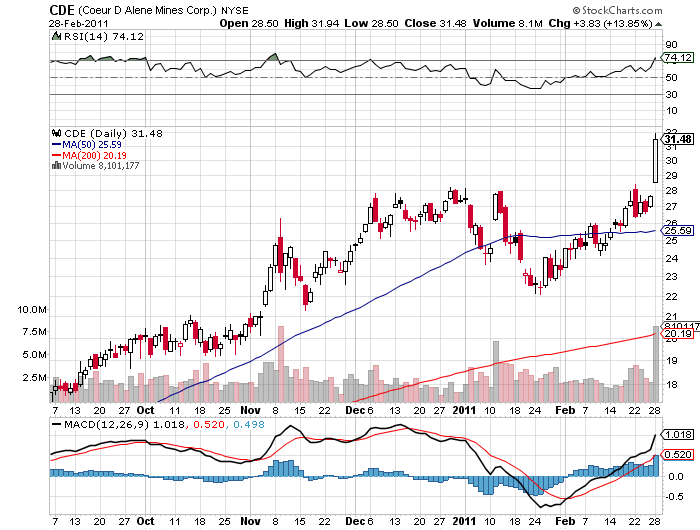
Task: Click the High 31.94 value
Action: pos(312,23)
